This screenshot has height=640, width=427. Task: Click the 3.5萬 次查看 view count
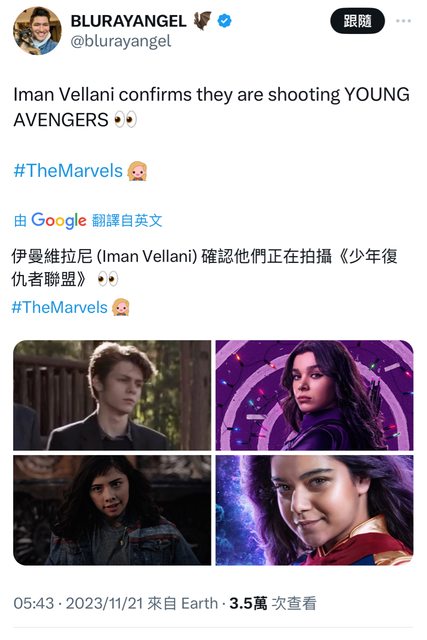click(273, 603)
